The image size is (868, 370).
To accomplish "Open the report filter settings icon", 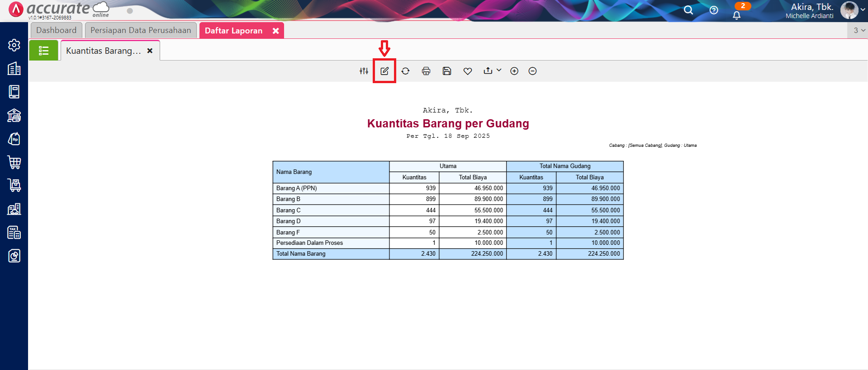I will click(364, 71).
